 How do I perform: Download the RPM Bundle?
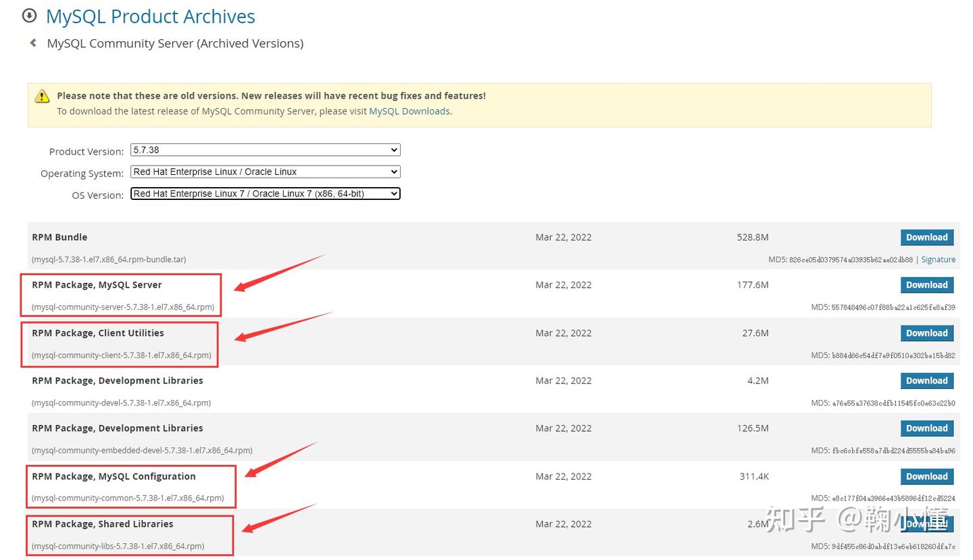click(927, 237)
